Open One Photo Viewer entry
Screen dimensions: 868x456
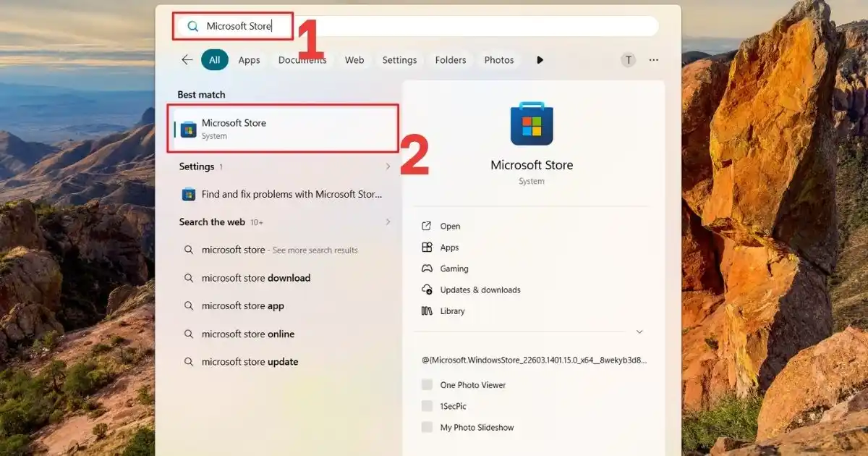[x=473, y=385]
